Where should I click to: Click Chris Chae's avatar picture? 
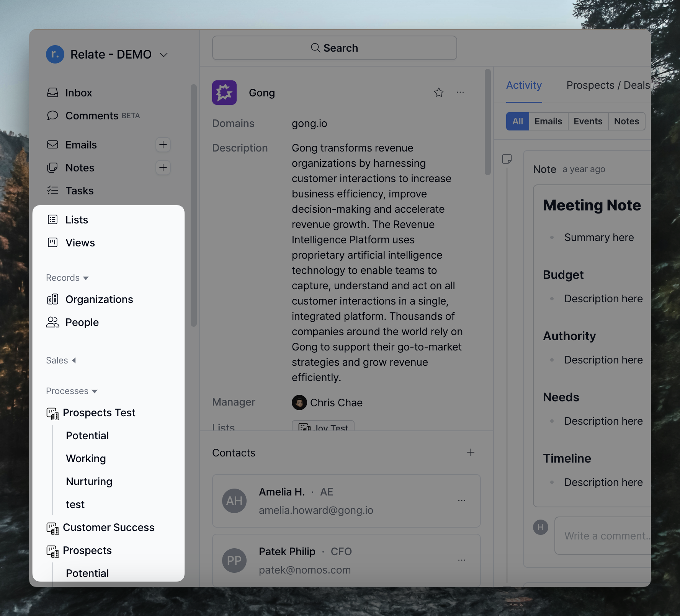coord(299,403)
